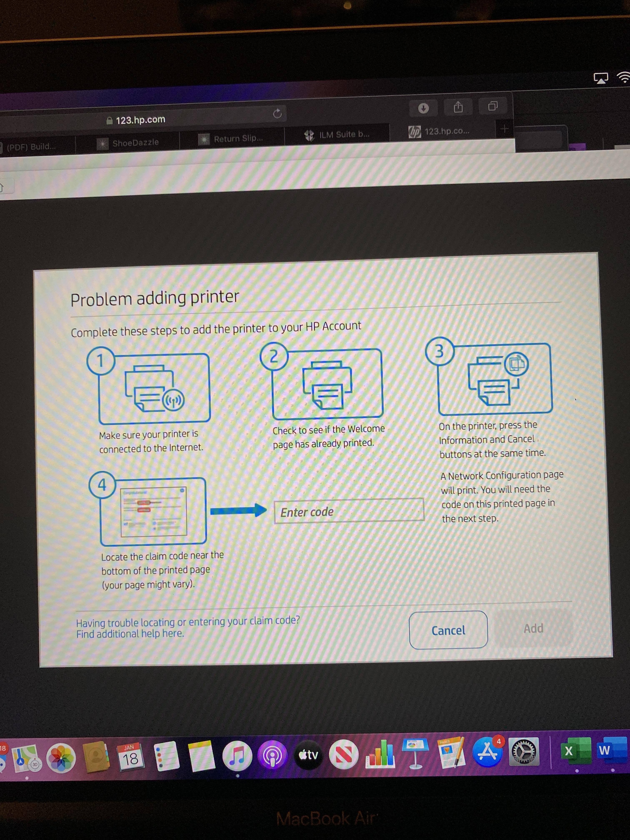Click the Enter code input field
630x840 pixels.
click(x=349, y=511)
